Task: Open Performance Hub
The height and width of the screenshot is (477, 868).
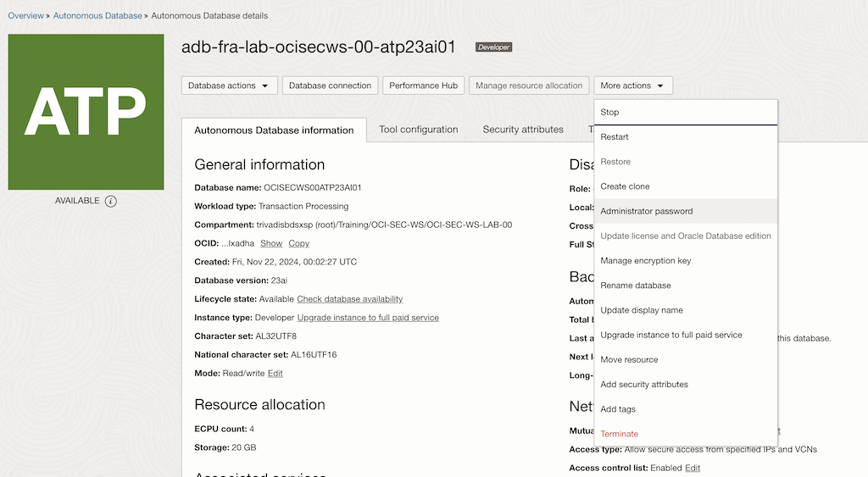Action: click(424, 86)
